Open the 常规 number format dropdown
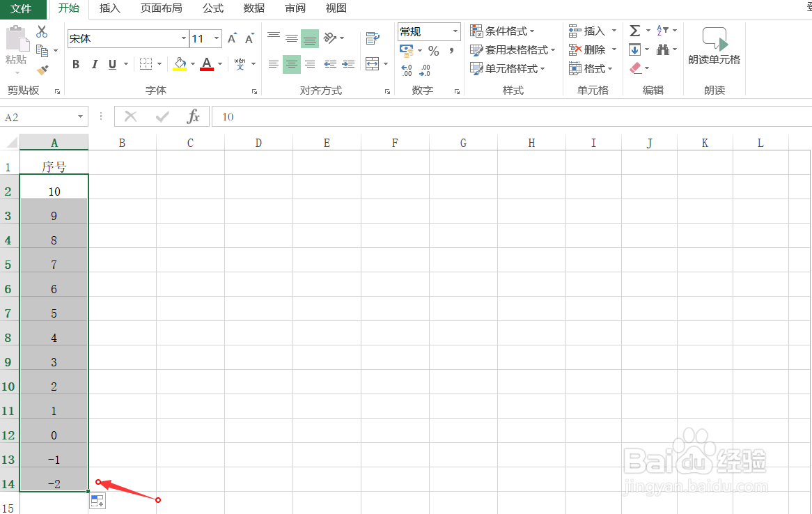 click(x=455, y=31)
